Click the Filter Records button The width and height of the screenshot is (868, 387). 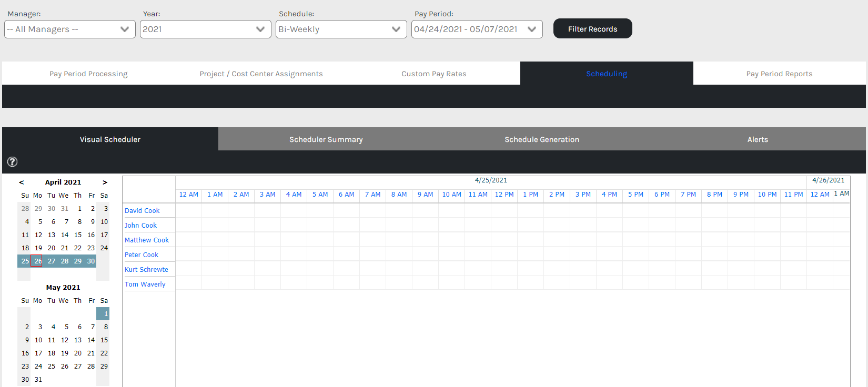[593, 29]
